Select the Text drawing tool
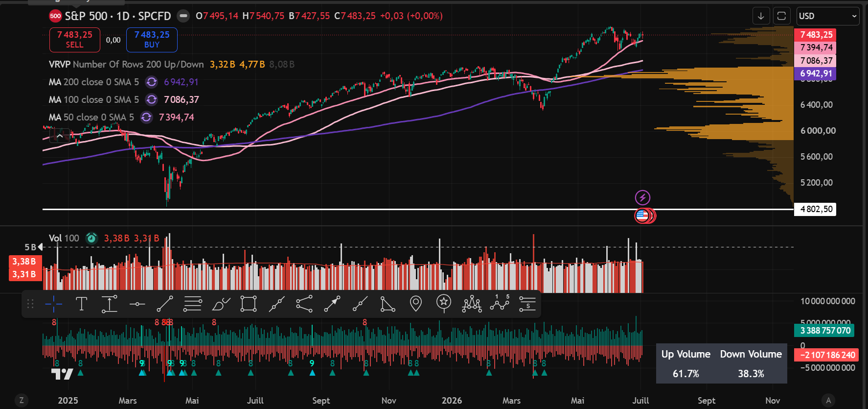 coord(81,304)
